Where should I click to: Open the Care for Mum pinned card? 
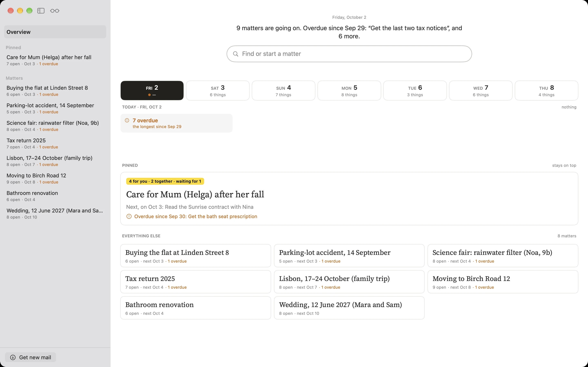(x=349, y=199)
